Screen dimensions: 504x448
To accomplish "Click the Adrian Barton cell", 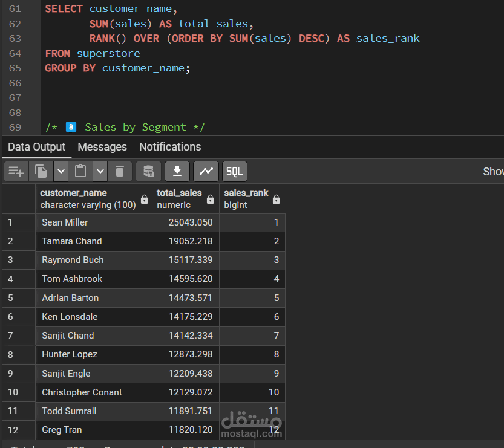I will pyautogui.click(x=94, y=298).
